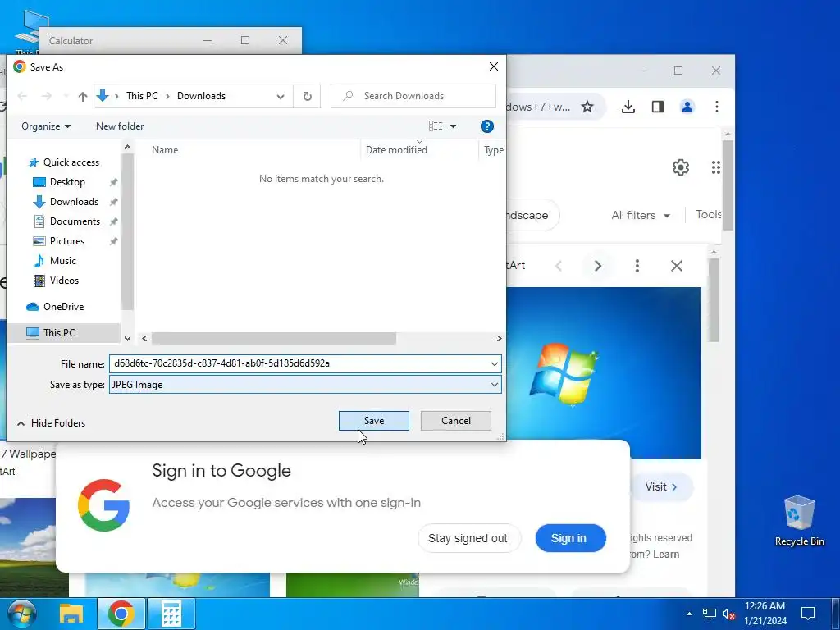Open image preview more options menu
Viewport: 840px width, 630px height.
click(x=637, y=266)
